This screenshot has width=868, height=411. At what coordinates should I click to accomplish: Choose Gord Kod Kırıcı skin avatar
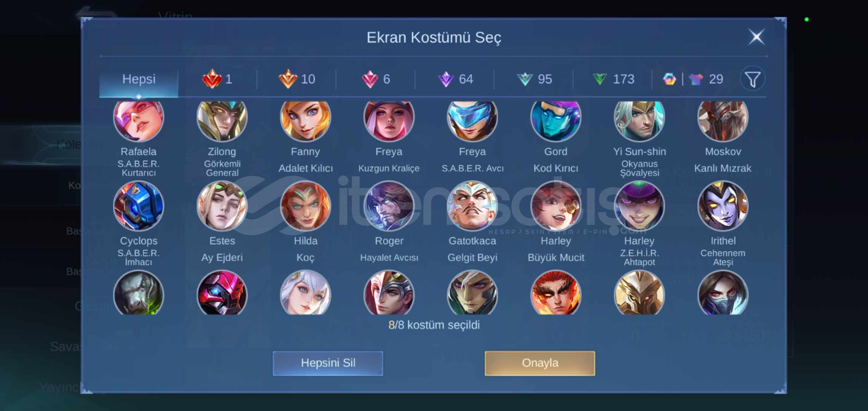coord(555,118)
